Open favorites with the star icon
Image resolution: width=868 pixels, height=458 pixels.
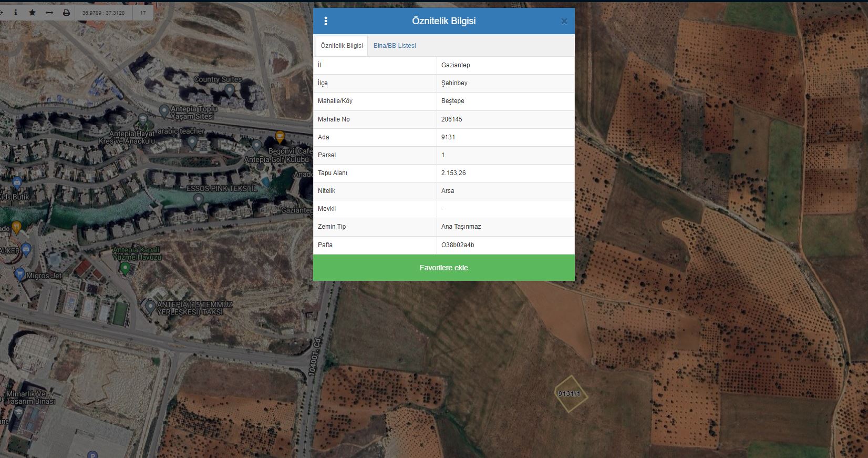click(x=32, y=13)
